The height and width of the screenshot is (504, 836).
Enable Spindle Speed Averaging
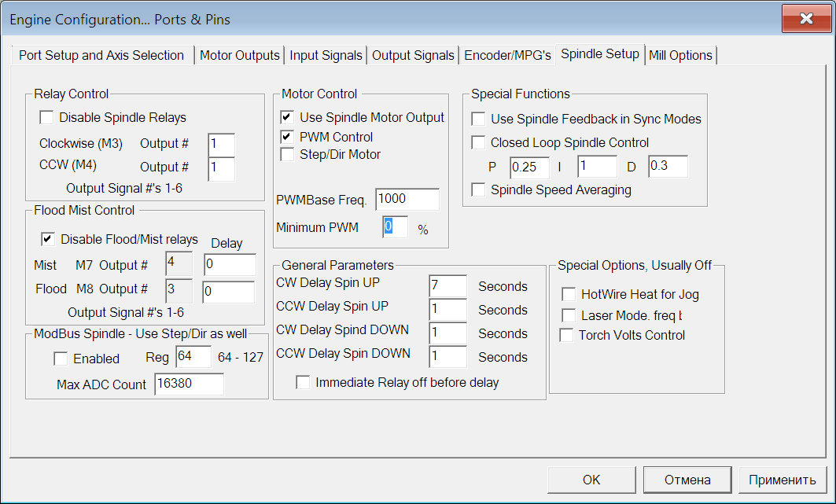(x=478, y=189)
